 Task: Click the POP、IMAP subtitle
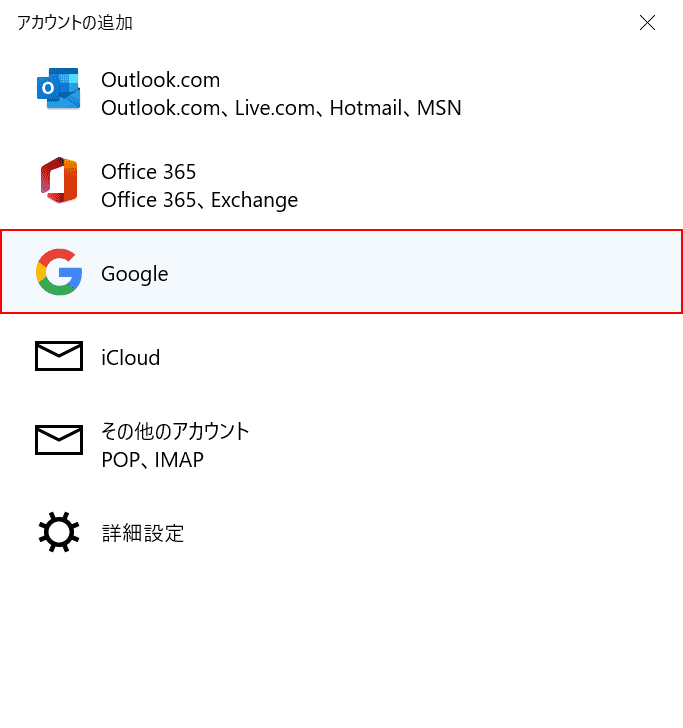152,460
